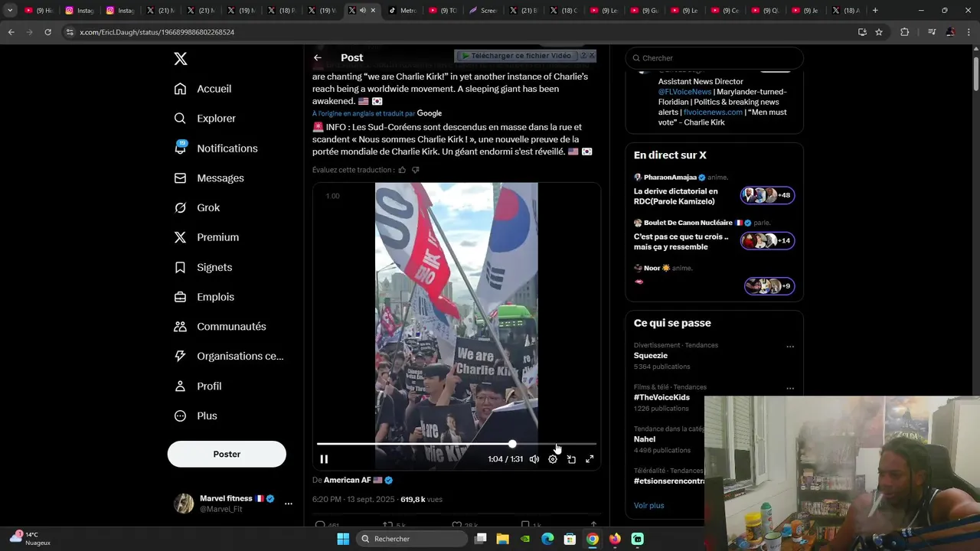Image resolution: width=980 pixels, height=551 pixels.
Task: Open more options for the Squeezie trend
Action: (790, 347)
